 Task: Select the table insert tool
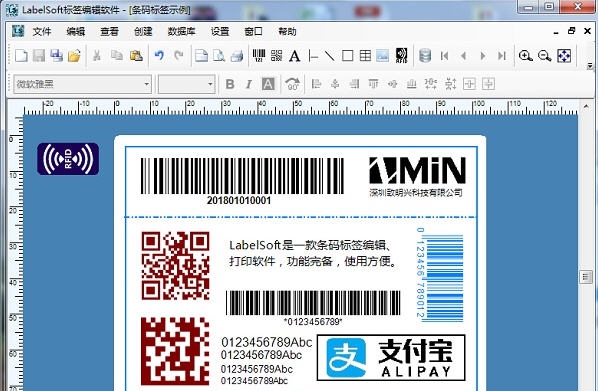tap(365, 56)
